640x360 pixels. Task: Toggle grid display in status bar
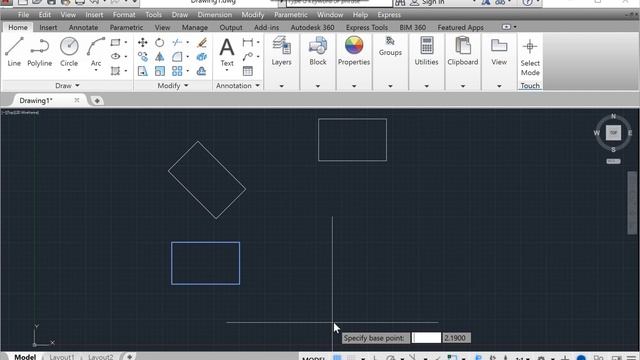point(337,358)
